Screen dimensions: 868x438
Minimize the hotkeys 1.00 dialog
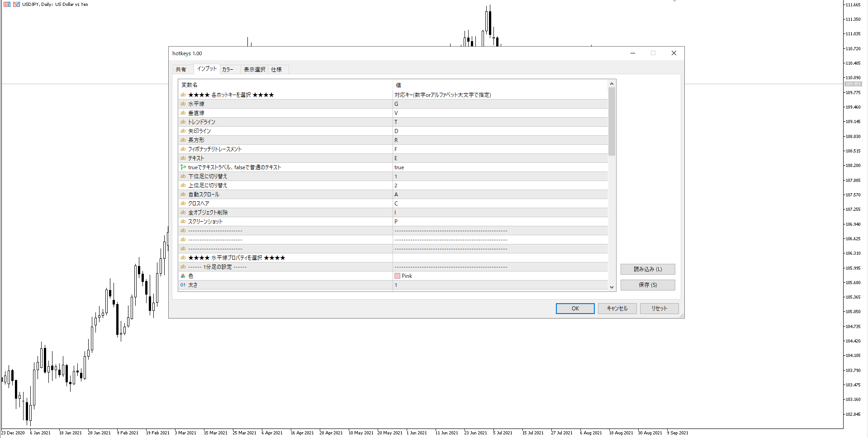[x=633, y=53]
